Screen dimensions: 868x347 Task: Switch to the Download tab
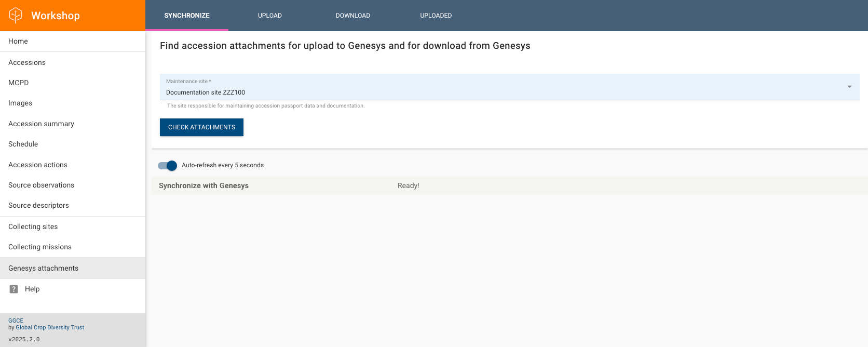click(x=352, y=16)
